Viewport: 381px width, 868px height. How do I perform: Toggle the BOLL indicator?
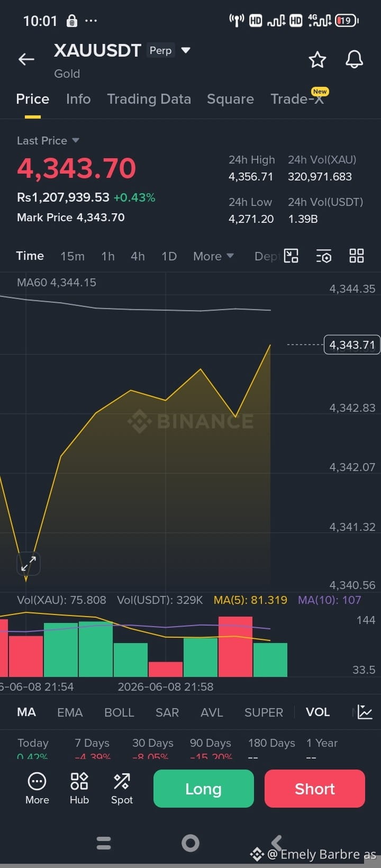pyautogui.click(x=119, y=712)
